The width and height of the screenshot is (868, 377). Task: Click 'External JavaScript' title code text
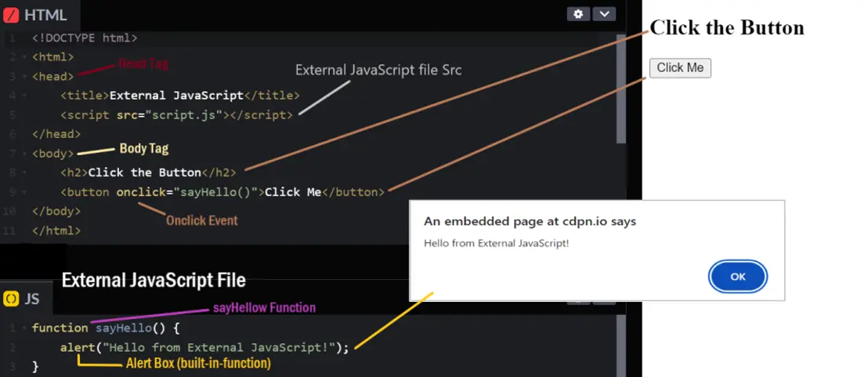[x=176, y=95]
